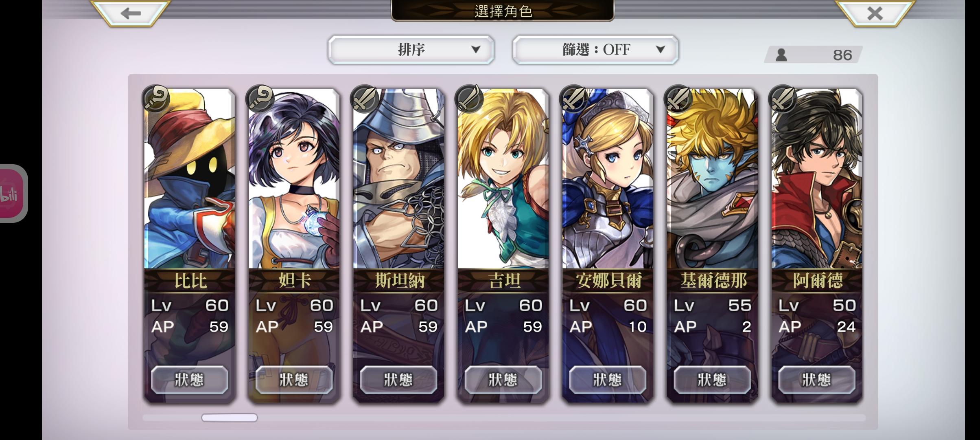The width and height of the screenshot is (980, 440).
Task: Click the character count icon showing 86
Action: coord(781,55)
